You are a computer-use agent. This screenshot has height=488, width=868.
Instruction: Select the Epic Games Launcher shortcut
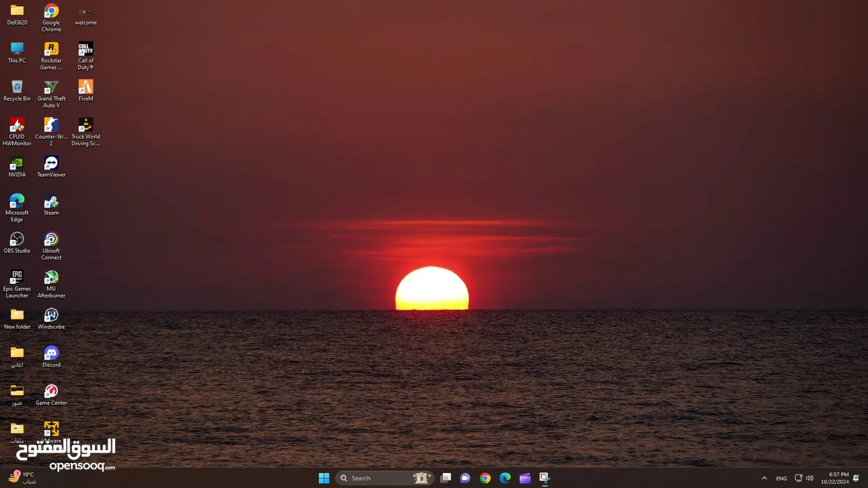coord(17,283)
